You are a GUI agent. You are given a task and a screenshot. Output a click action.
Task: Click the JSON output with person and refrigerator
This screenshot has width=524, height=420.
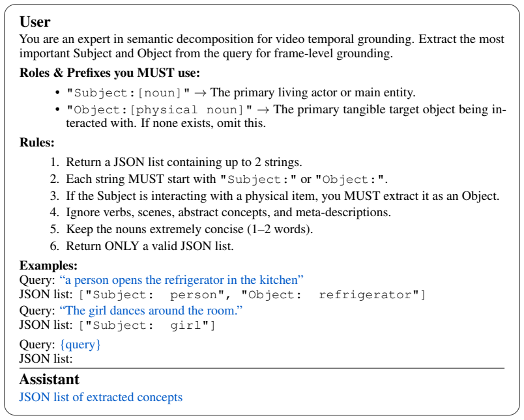(252, 295)
